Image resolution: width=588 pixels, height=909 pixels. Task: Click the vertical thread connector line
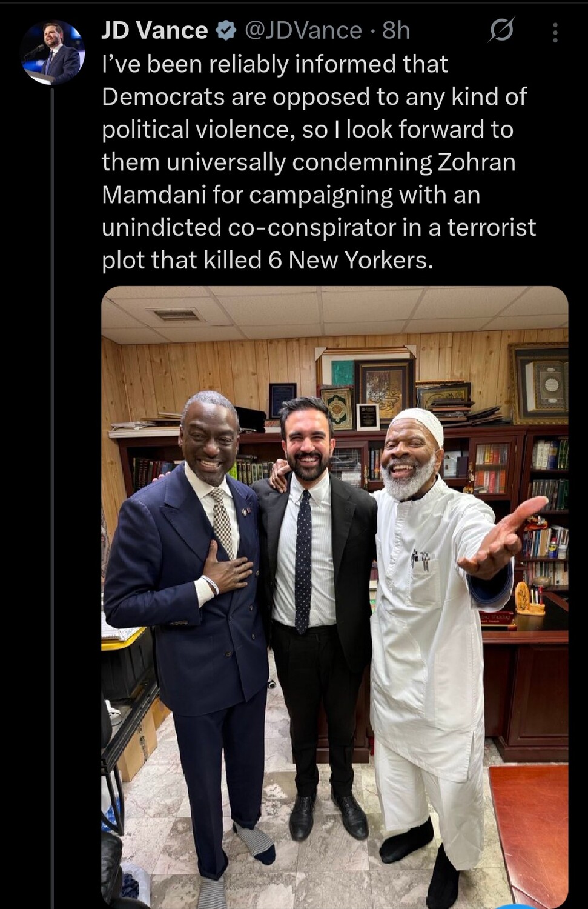pos(53,497)
